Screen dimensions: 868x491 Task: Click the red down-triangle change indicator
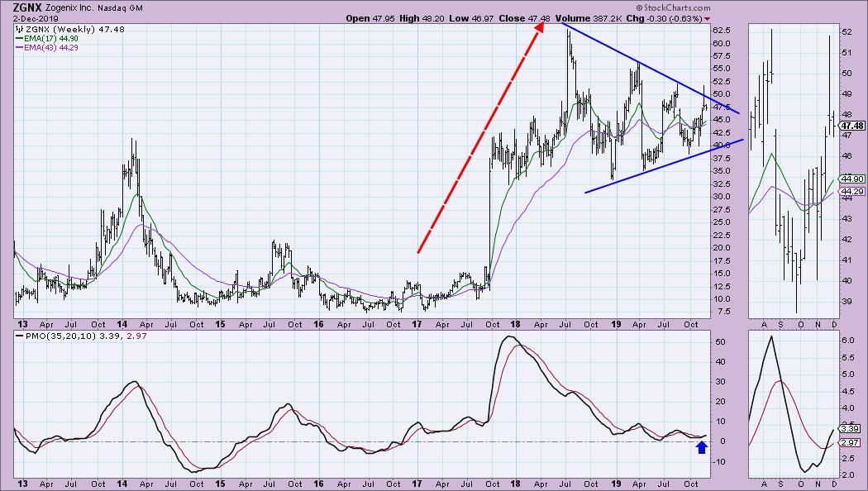pyautogui.click(x=707, y=19)
